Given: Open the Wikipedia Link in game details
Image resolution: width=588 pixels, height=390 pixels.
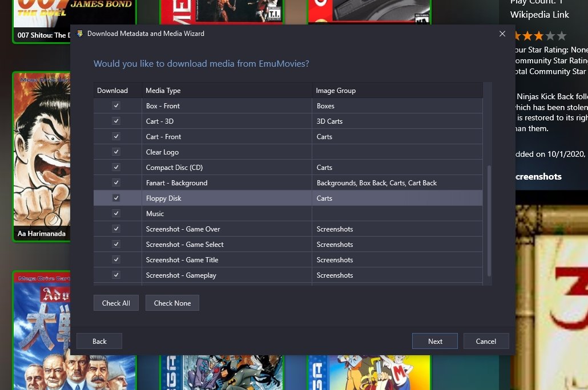Looking at the screenshot, I should tap(539, 15).
